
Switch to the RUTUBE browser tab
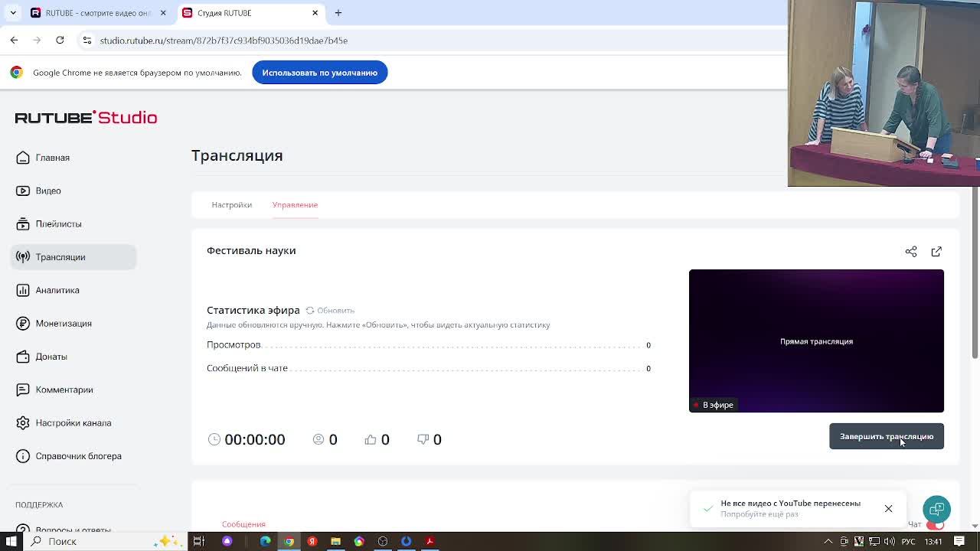pos(98,13)
